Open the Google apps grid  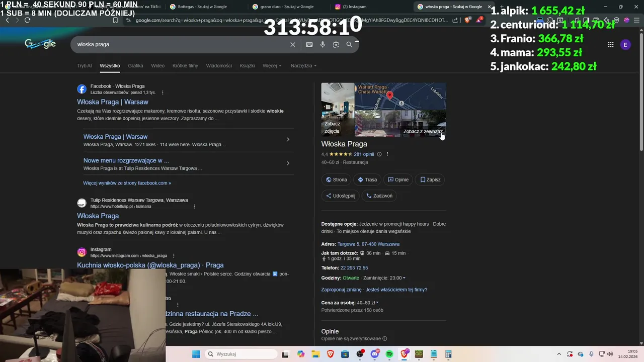[610, 45]
